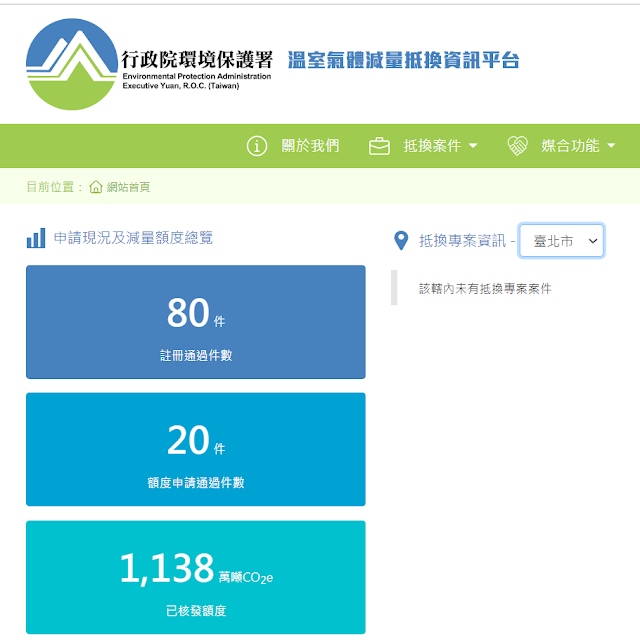
Task: Expand the 媒合功能 dropdown arrow
Action: [x=611, y=146]
